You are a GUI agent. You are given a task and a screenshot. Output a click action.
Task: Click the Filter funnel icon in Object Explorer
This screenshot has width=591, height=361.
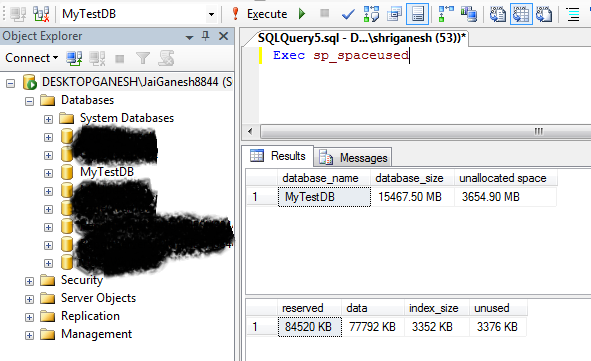(143, 58)
